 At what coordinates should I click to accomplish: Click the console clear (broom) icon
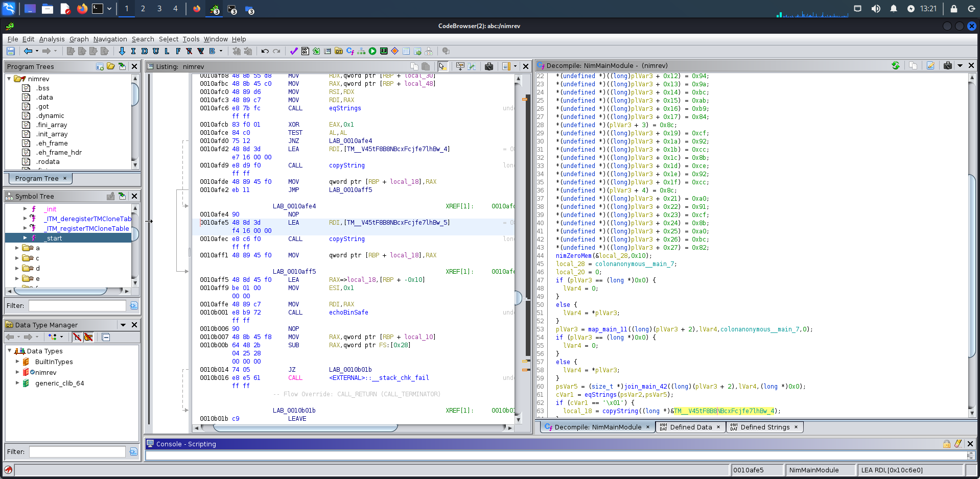[958, 444]
